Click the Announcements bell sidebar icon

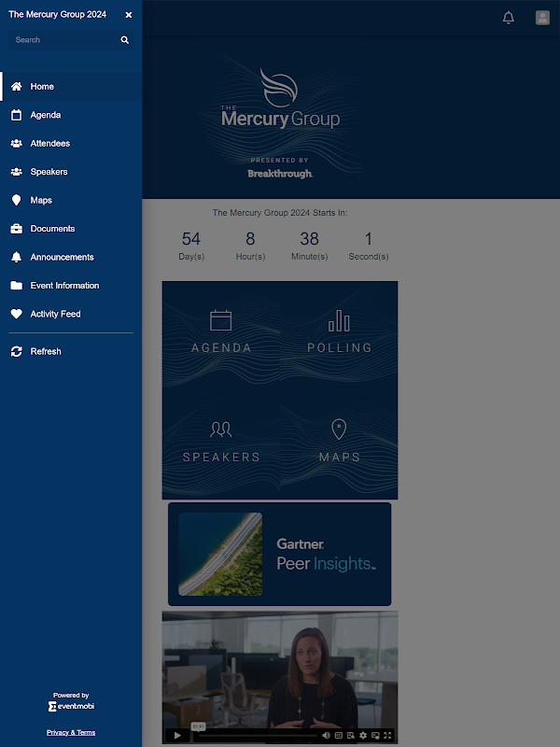pos(16,258)
